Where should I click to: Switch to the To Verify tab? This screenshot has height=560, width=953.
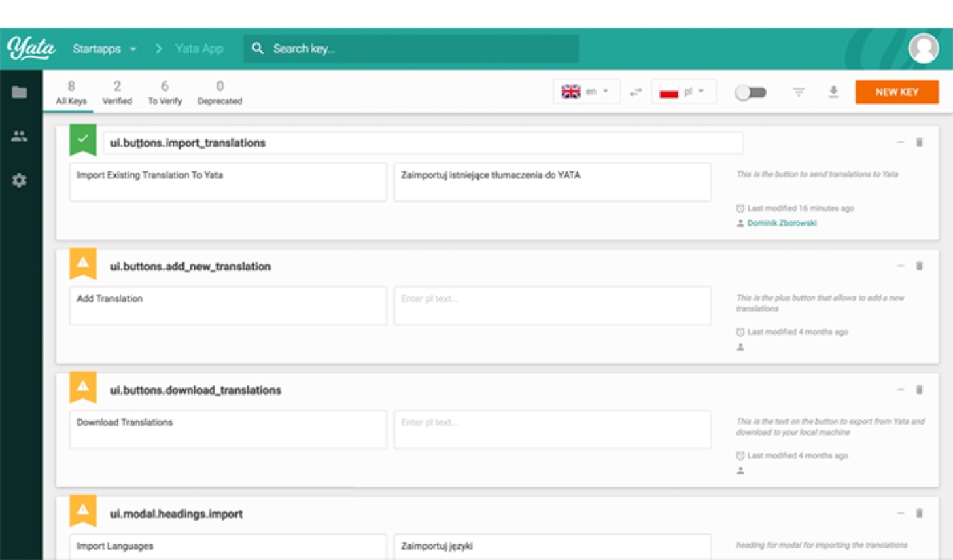[x=164, y=92]
